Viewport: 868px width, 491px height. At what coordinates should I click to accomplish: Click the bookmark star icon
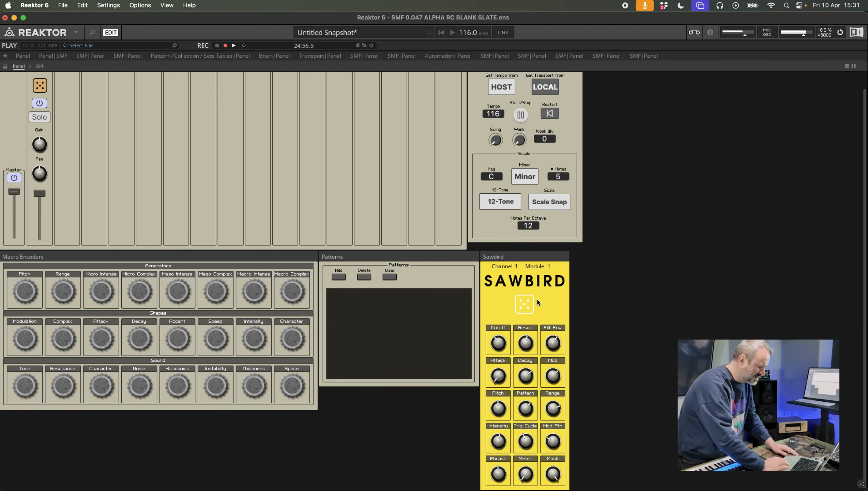(x=5, y=56)
